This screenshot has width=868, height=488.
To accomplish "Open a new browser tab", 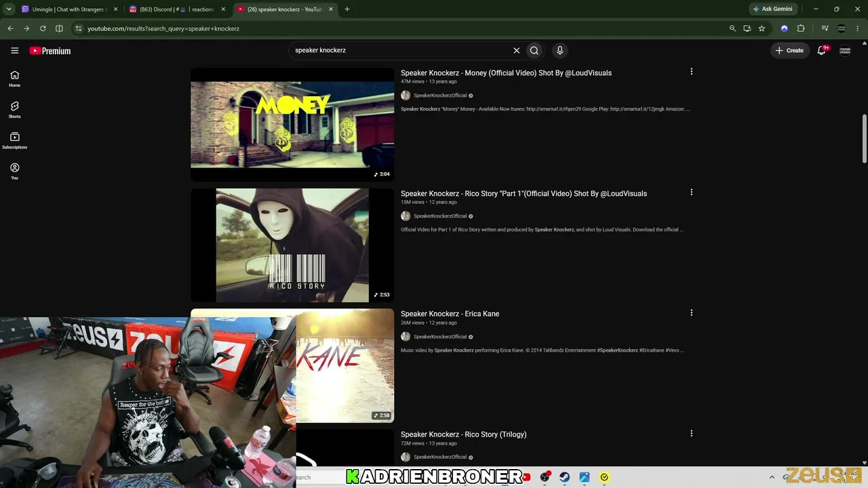I will pos(347,9).
